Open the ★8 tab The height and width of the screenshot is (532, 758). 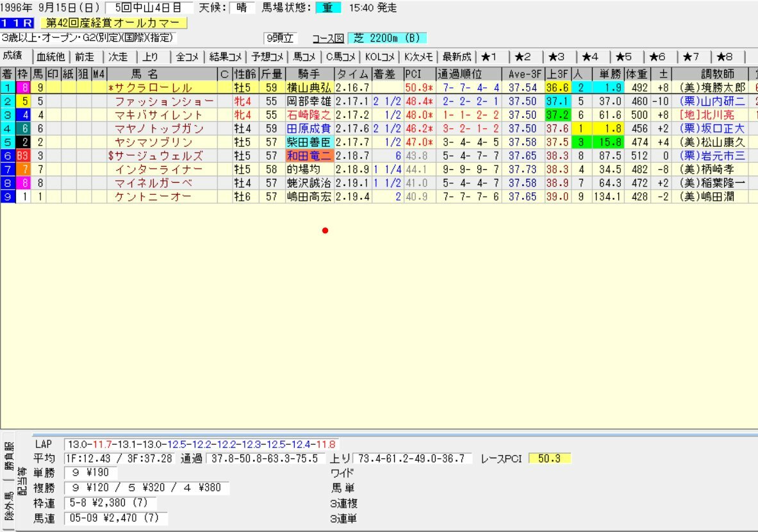coord(725,57)
